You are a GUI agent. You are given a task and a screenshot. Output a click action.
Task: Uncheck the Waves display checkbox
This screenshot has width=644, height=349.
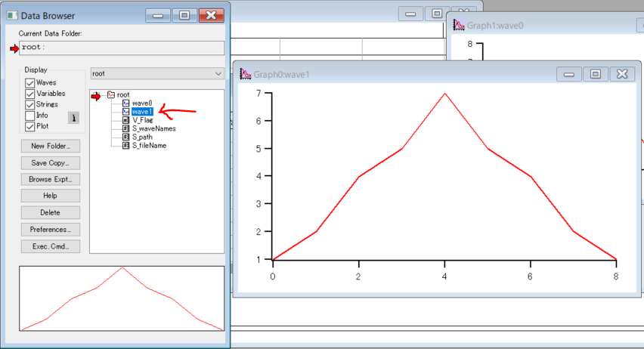click(x=30, y=83)
